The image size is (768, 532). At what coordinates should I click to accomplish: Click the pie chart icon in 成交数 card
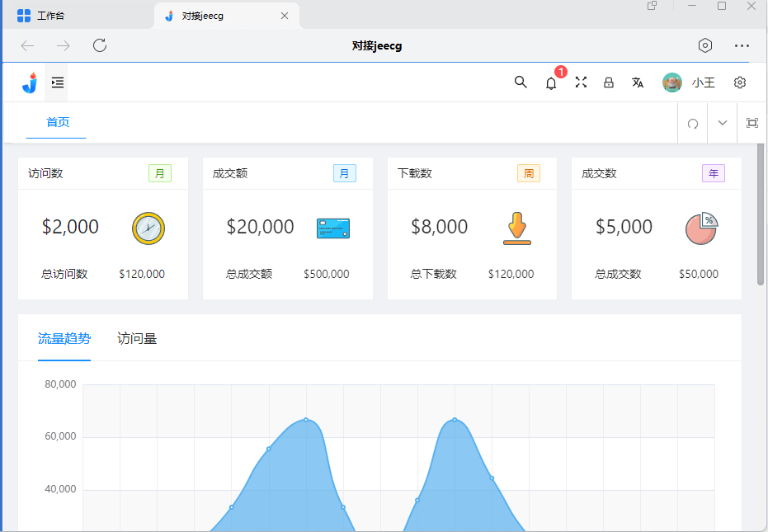coord(701,228)
